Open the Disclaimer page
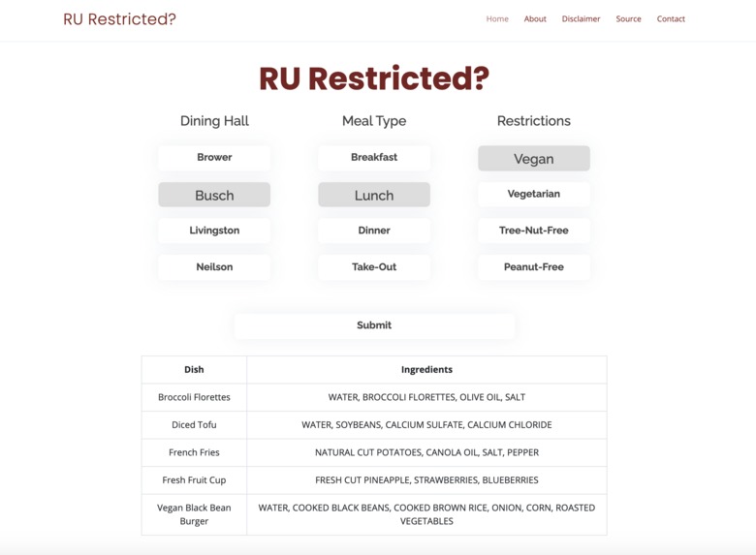Viewport: 756px width, 555px height. (x=581, y=18)
